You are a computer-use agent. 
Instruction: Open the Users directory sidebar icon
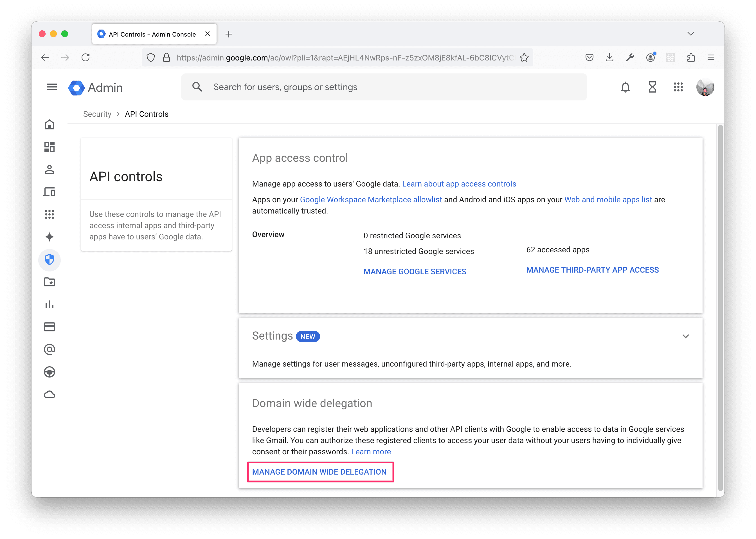click(49, 169)
